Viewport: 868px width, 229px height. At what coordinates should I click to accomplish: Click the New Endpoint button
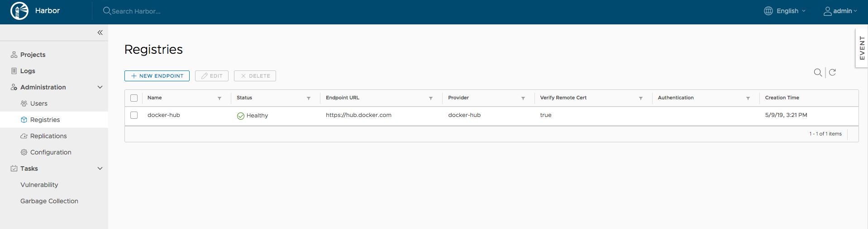pyautogui.click(x=157, y=76)
